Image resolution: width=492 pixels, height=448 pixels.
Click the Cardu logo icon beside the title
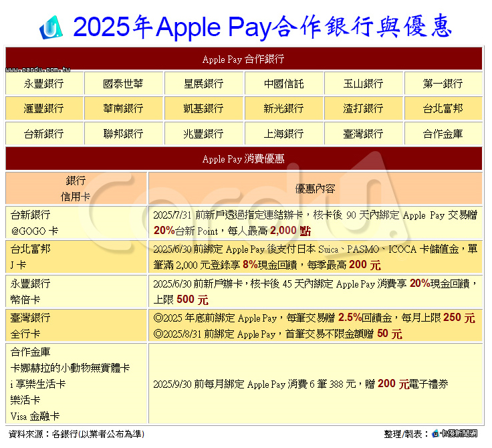[51, 27]
